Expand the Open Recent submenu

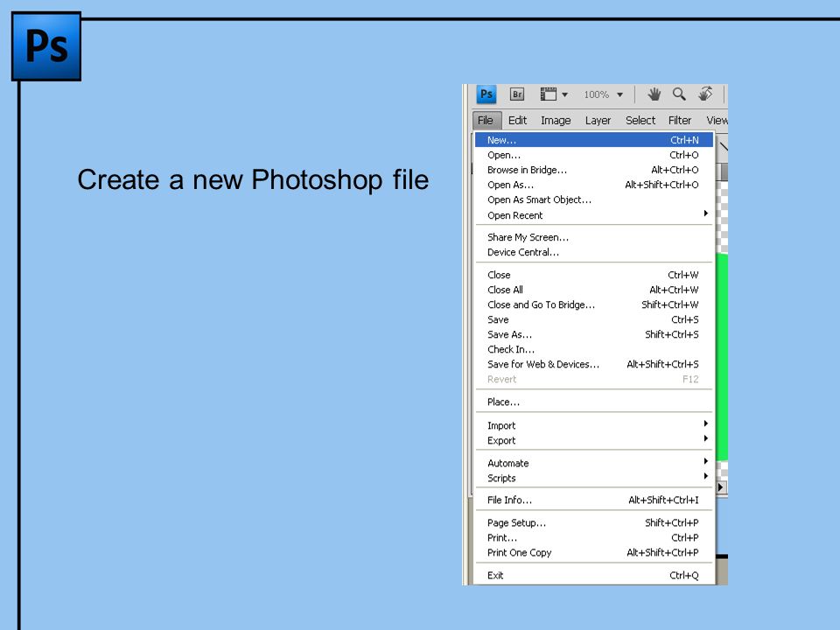point(593,215)
